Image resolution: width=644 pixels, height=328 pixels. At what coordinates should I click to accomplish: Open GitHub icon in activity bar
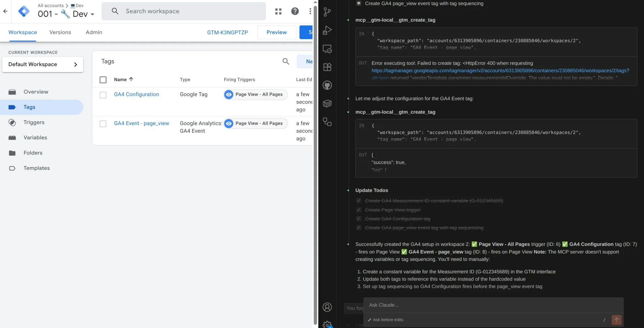(x=327, y=85)
